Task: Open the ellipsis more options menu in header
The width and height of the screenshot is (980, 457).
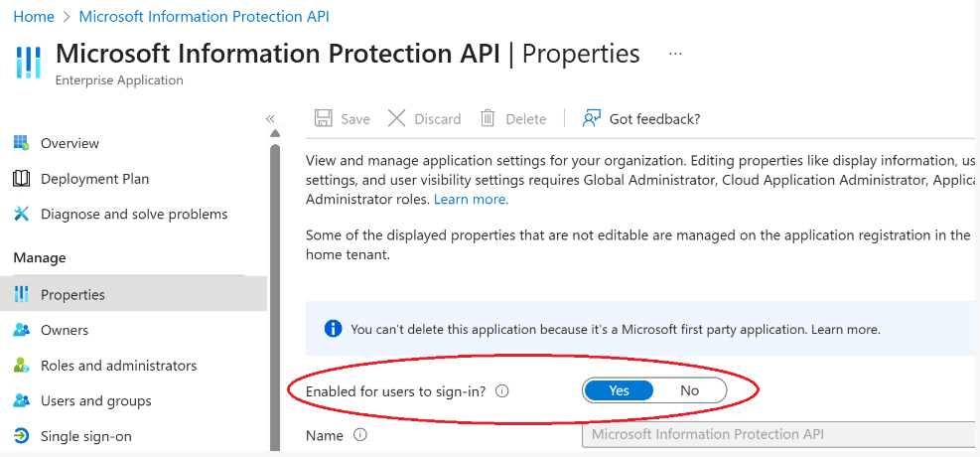Action: click(x=675, y=55)
